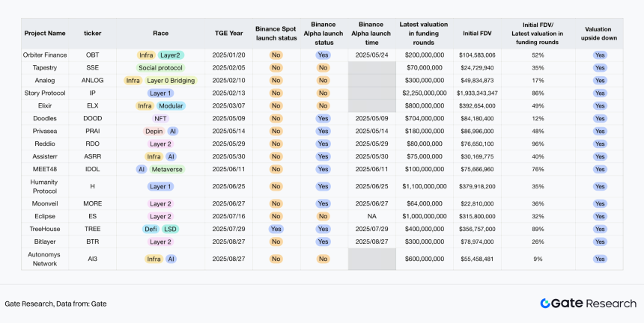Click the Metaverse tag in MEET48 row
644x323 pixels.
click(x=167, y=169)
